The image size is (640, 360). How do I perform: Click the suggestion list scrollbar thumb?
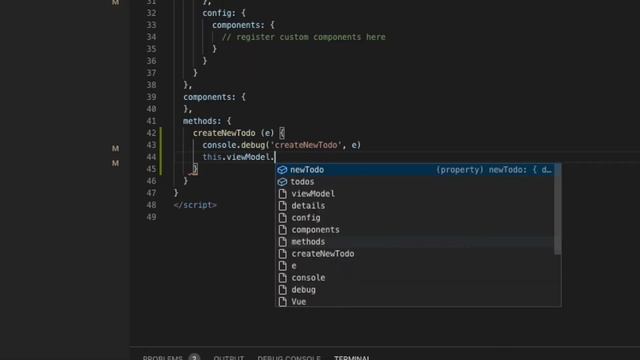(x=558, y=209)
